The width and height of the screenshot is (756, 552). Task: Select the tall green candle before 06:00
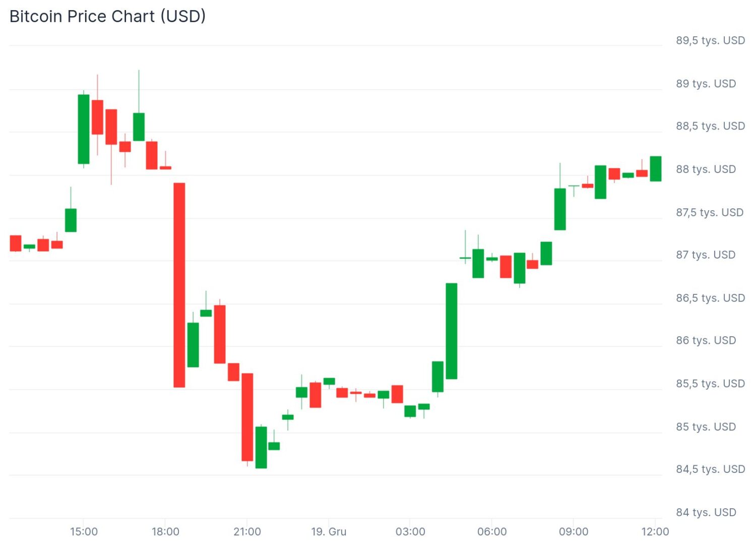(x=452, y=331)
